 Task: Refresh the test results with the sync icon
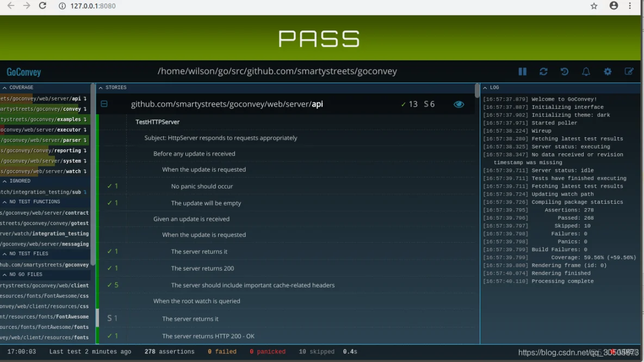(543, 71)
